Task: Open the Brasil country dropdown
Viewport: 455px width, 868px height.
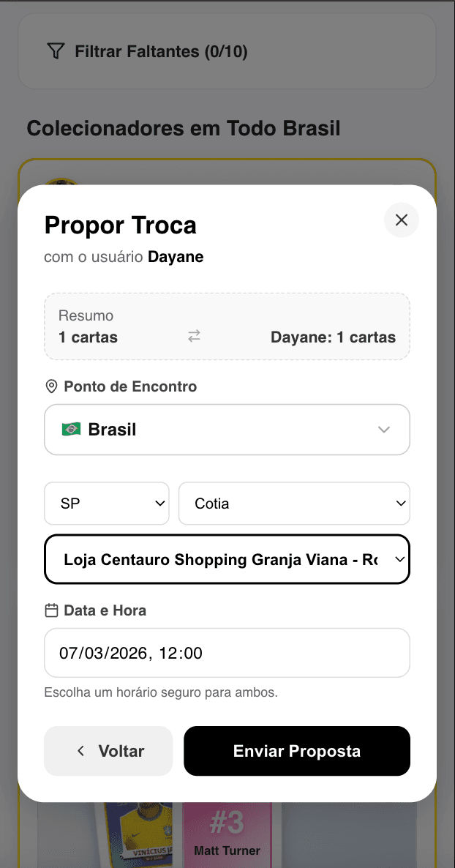Action: click(227, 430)
